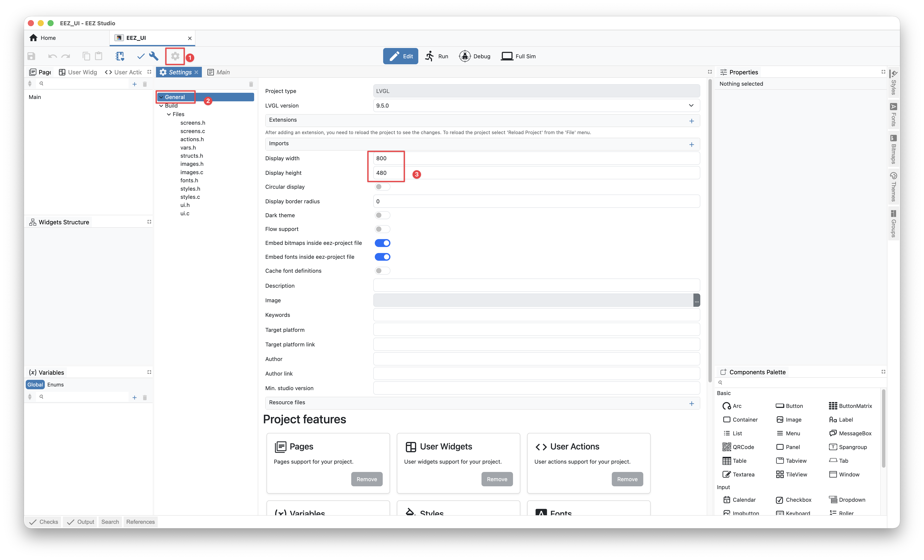Image resolution: width=924 pixels, height=560 pixels.
Task: Select the Main page in list
Action: click(35, 97)
